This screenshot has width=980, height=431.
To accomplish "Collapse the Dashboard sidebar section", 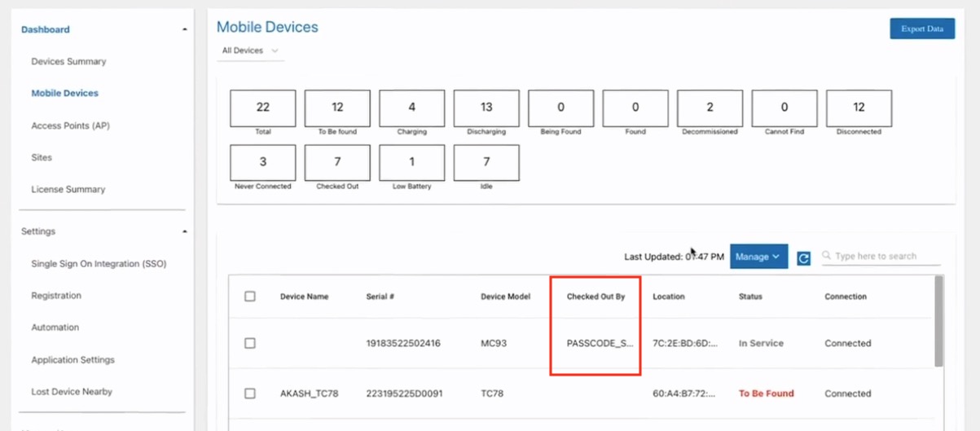I will tap(185, 29).
